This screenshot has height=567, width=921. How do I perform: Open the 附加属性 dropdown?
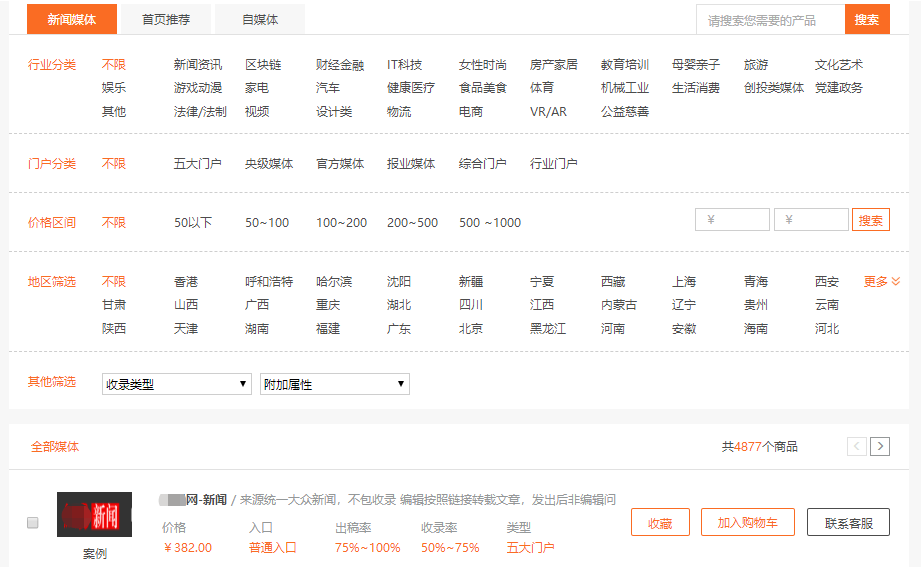click(334, 384)
